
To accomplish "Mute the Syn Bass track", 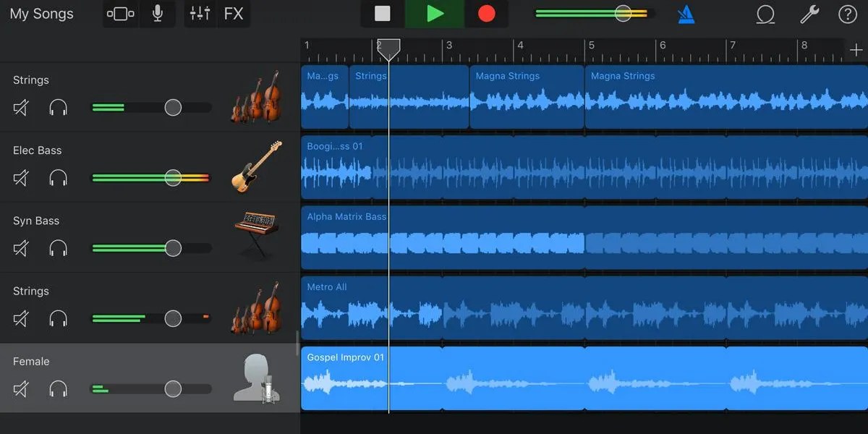I will 21,248.
